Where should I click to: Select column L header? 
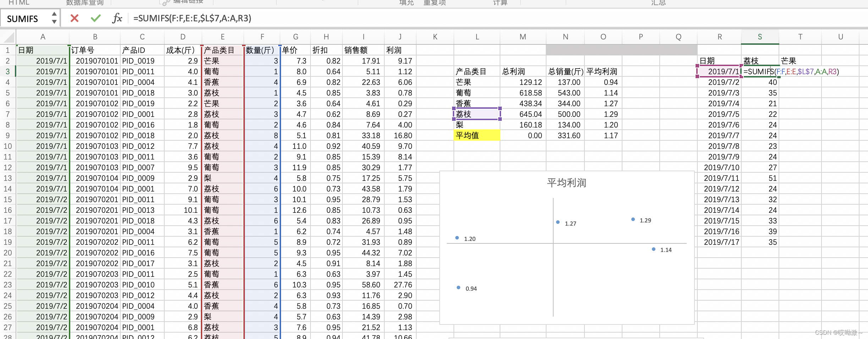(x=477, y=37)
